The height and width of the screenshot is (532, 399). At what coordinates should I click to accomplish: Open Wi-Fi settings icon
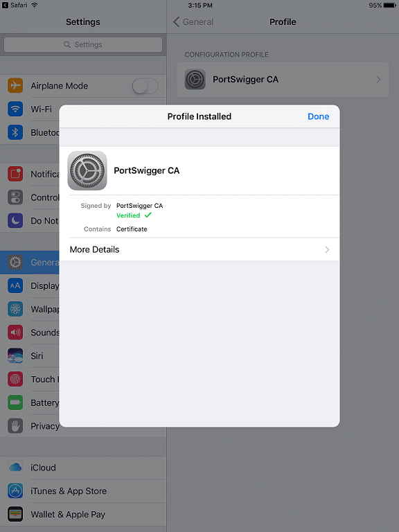[15, 109]
